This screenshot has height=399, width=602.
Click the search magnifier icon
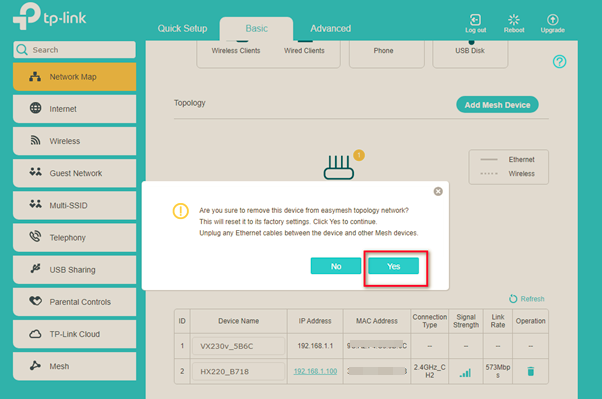pos(22,50)
